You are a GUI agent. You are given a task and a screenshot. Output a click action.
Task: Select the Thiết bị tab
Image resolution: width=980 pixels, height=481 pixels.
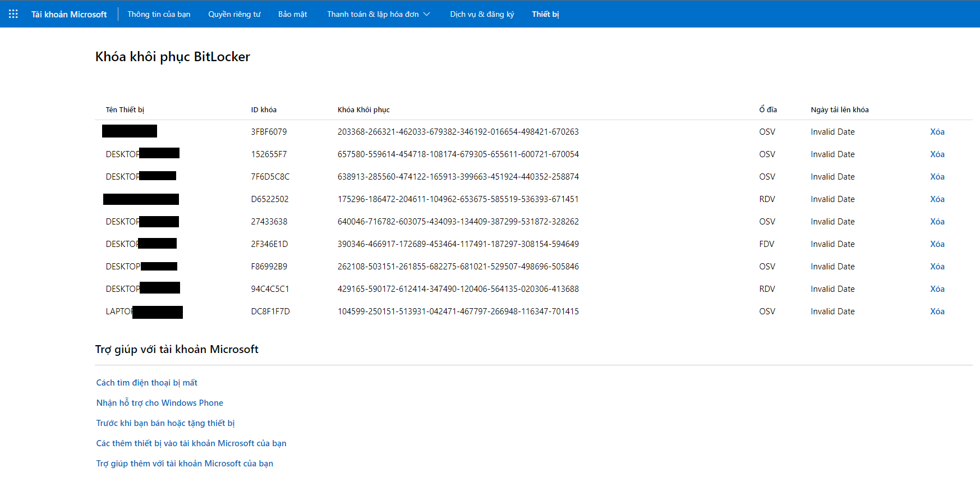pos(545,14)
